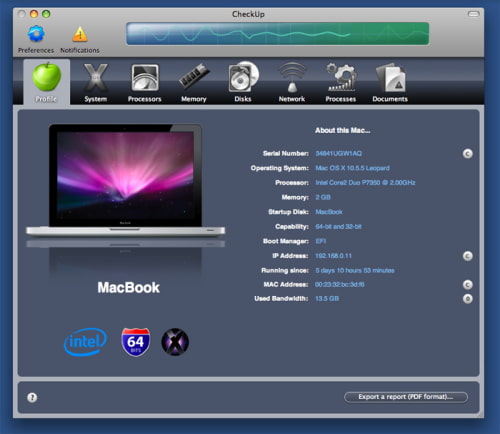Click the serial number value 34841UGW1AQ

click(338, 153)
